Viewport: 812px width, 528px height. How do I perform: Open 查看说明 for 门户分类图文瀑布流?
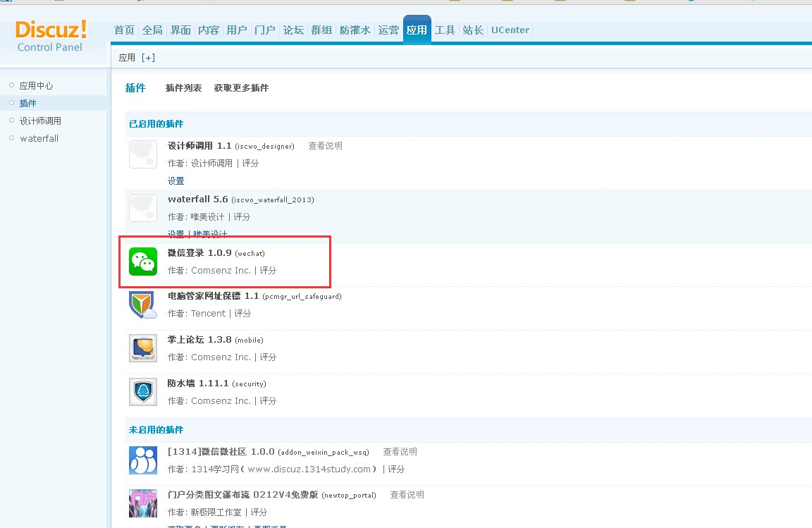(407, 495)
